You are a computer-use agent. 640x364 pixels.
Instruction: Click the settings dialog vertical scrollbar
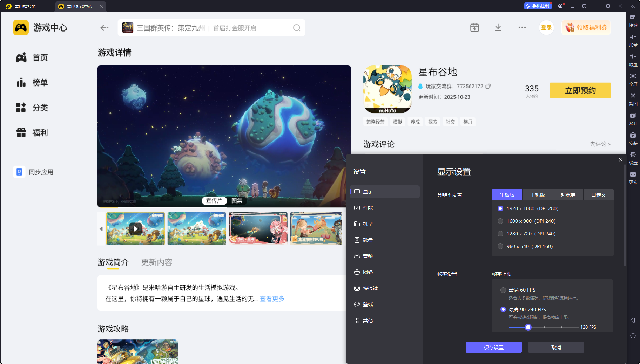coord(625,215)
